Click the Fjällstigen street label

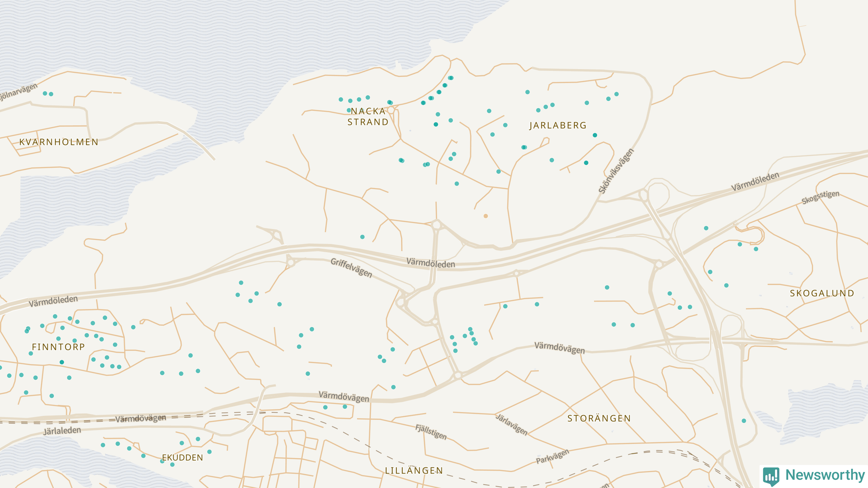point(431,432)
